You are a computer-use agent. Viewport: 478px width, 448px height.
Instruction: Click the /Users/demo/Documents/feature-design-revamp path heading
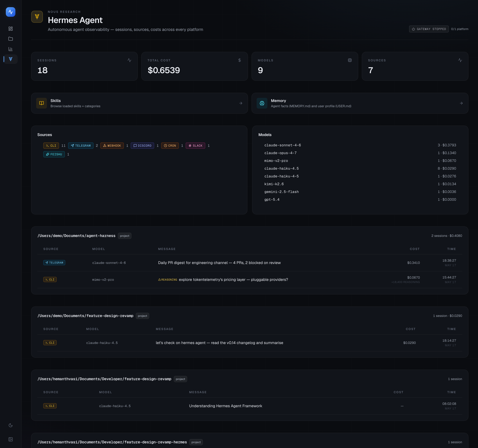[85, 316]
